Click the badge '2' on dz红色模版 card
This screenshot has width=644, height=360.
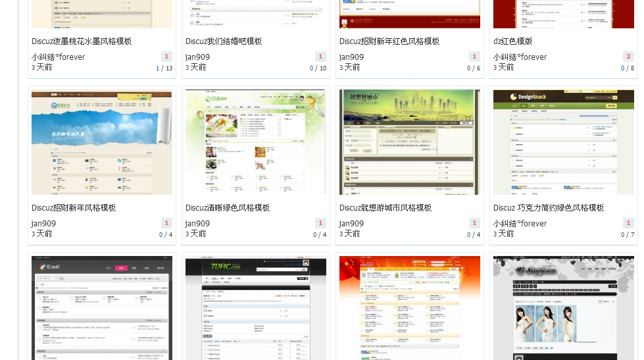pyautogui.click(x=628, y=57)
